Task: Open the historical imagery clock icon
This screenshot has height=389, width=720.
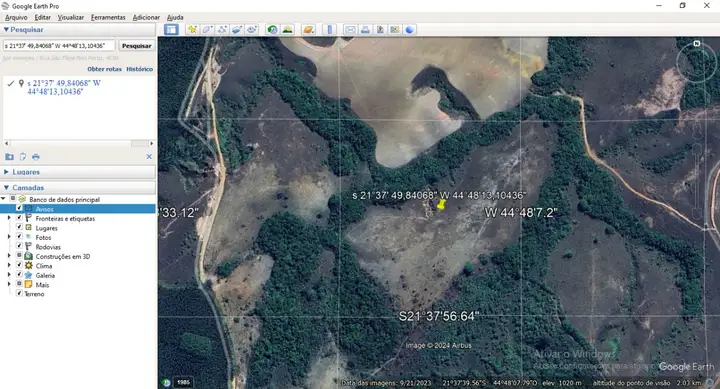Action: point(272,29)
